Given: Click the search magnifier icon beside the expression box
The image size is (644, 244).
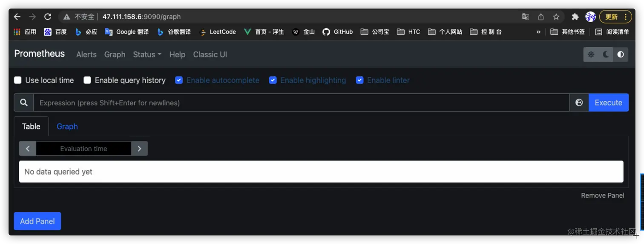Looking at the screenshot, I should (x=24, y=103).
